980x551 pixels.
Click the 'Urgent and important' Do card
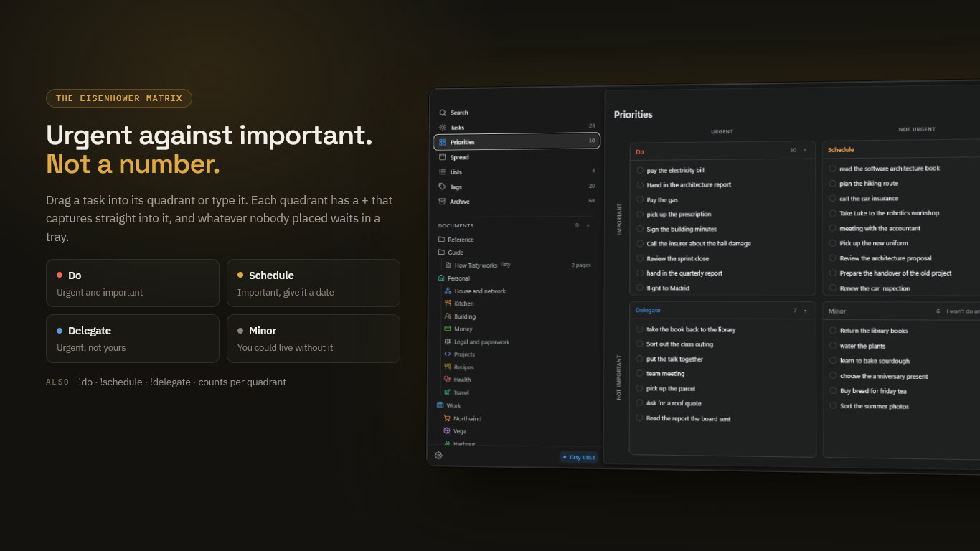click(x=133, y=283)
